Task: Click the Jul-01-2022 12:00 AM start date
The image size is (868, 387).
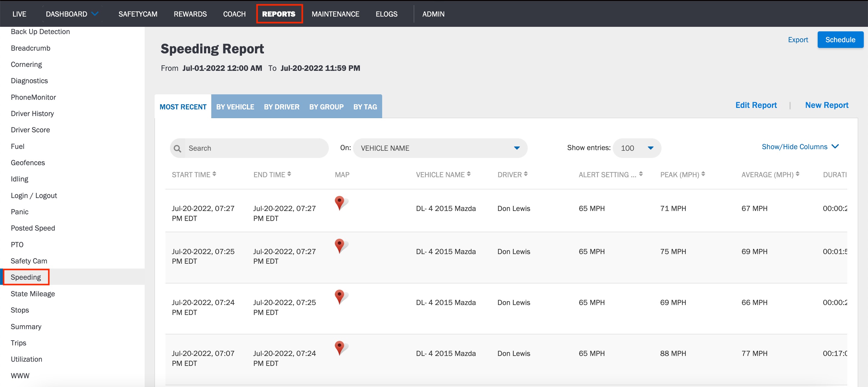Action: click(x=222, y=68)
